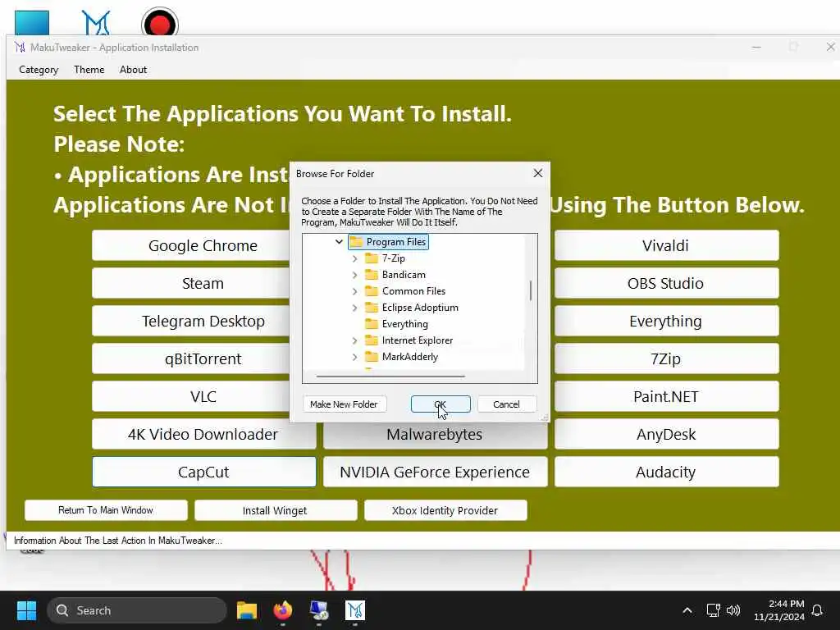Expand the Eclipse Adoptium folder node
The width and height of the screenshot is (840, 630).
(354, 308)
